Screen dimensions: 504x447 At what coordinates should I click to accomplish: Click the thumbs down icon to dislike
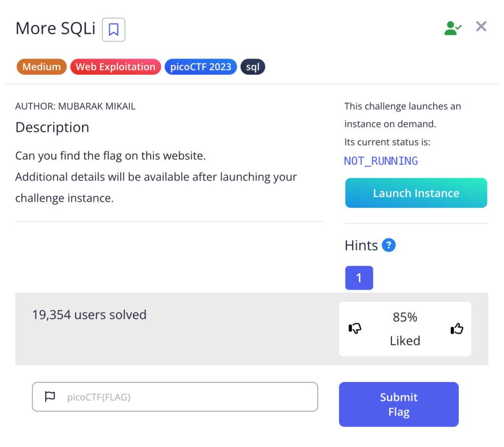tap(354, 328)
